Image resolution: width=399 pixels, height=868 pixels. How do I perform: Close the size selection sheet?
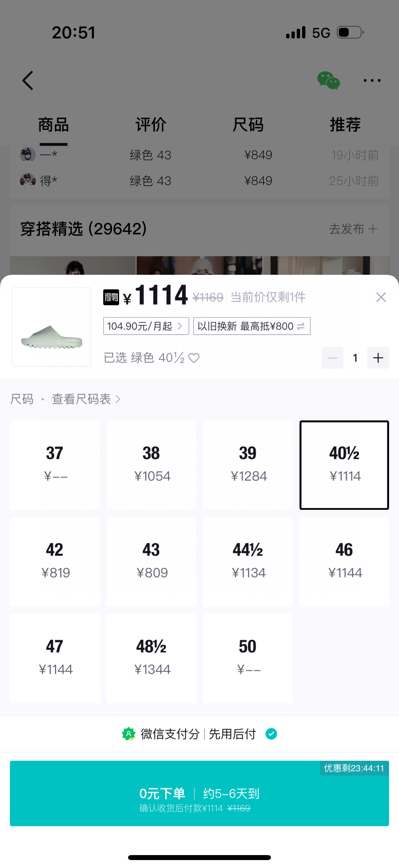pos(381,297)
